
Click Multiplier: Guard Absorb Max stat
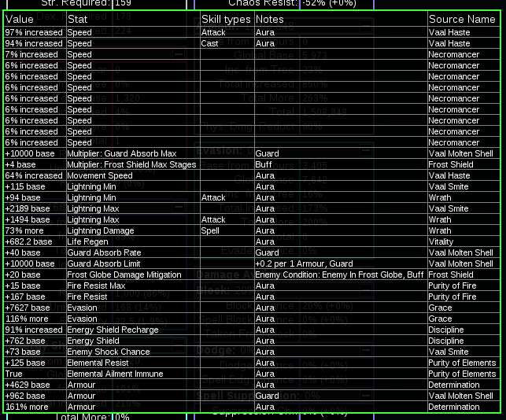122,153
